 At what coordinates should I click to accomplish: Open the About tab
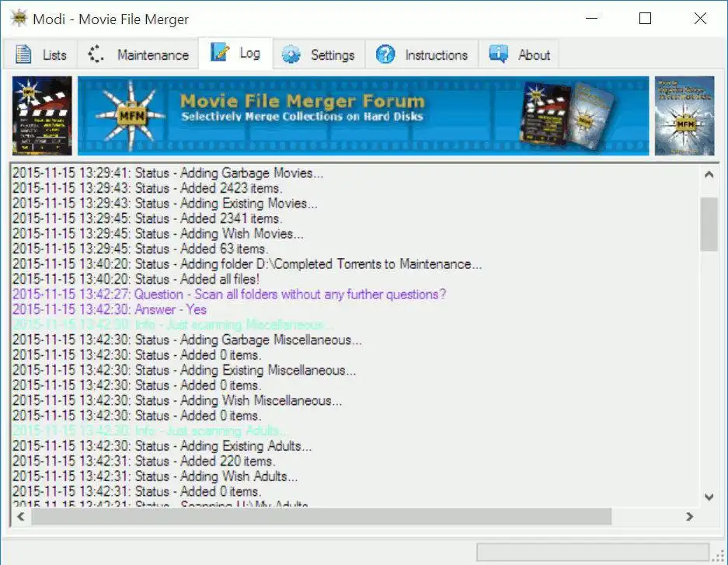click(x=519, y=54)
